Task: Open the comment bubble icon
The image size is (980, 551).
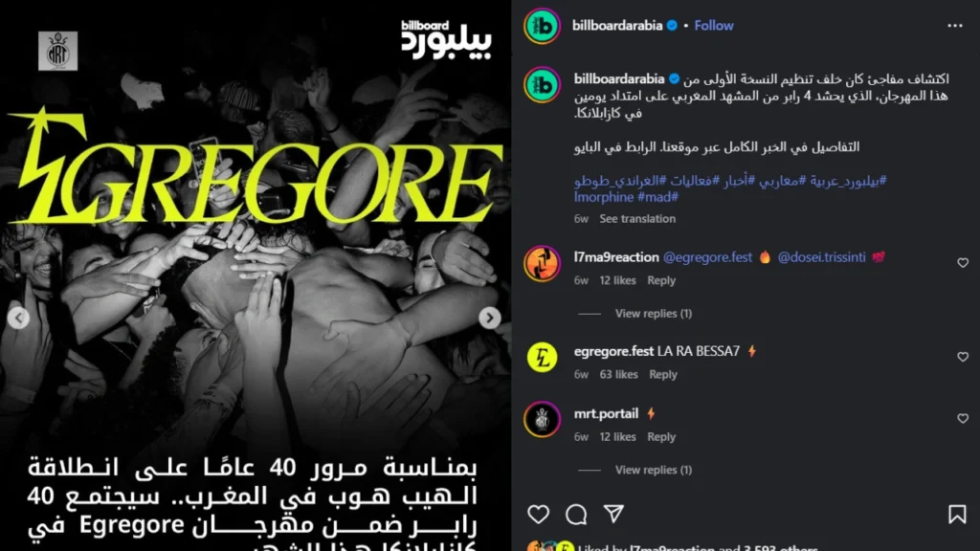Action: point(576,514)
